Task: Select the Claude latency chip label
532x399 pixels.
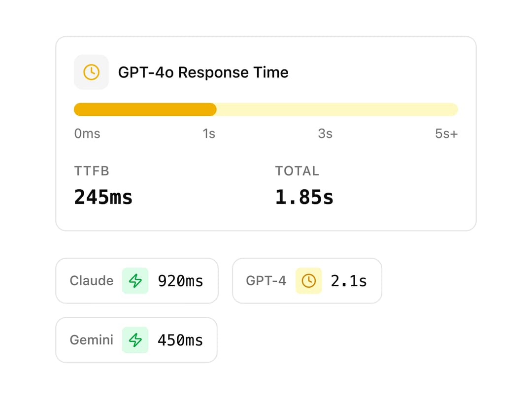Action: [x=92, y=281]
